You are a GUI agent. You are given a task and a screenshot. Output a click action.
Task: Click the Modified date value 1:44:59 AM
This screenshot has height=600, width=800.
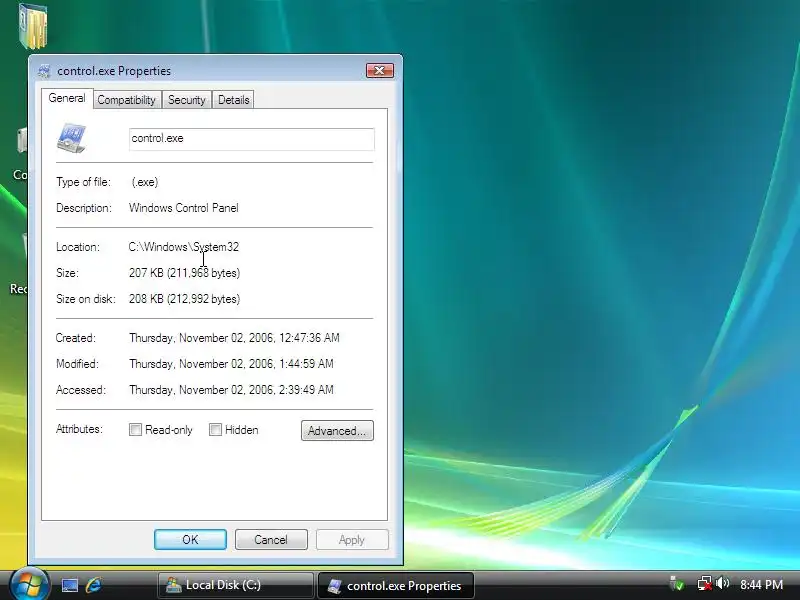coord(231,364)
